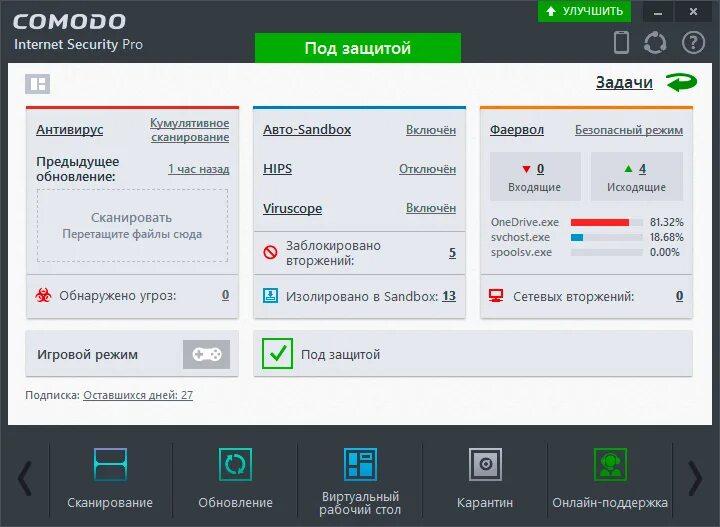720x527 pixels.
Task: Click the red monitor icon near Сетевых вторжений
Action: (x=496, y=296)
